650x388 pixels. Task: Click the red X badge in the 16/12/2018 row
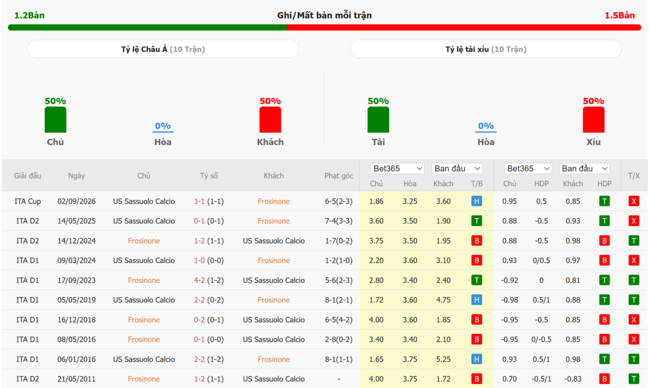point(633,320)
